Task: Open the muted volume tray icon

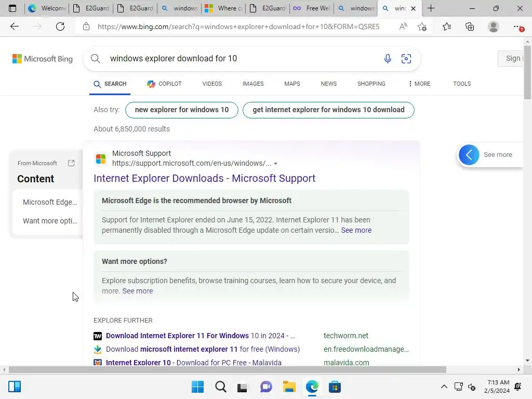Action: click(472, 387)
